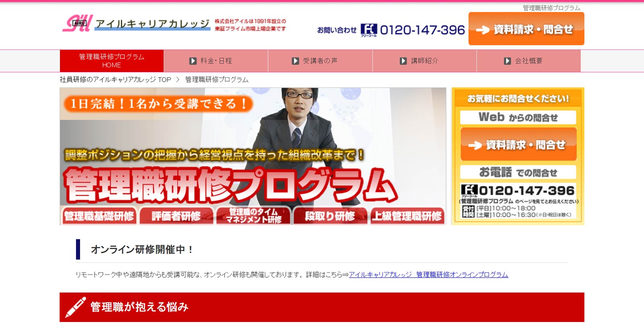Click the 管理職研修プログラム text at the top right
The width and height of the screenshot is (644, 326).
(551, 8)
